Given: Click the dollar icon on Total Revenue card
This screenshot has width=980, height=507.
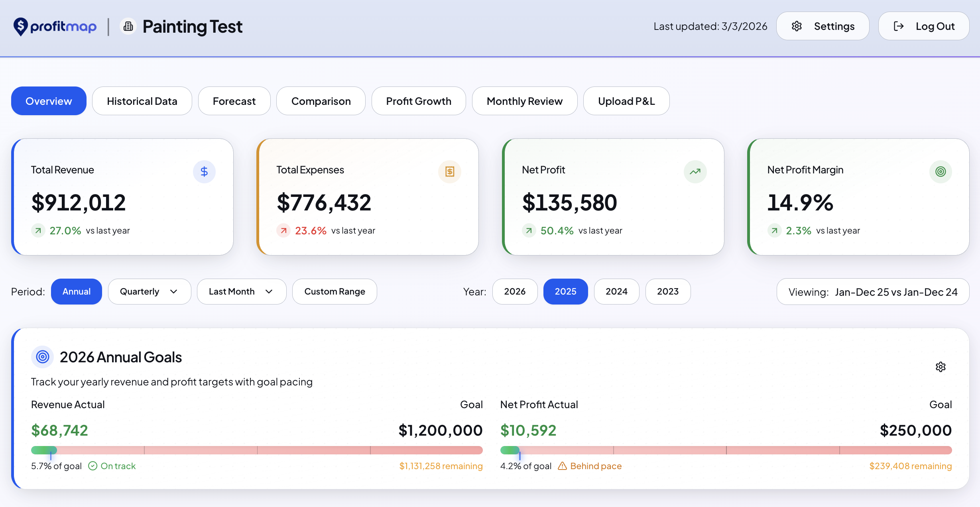Looking at the screenshot, I should point(204,171).
